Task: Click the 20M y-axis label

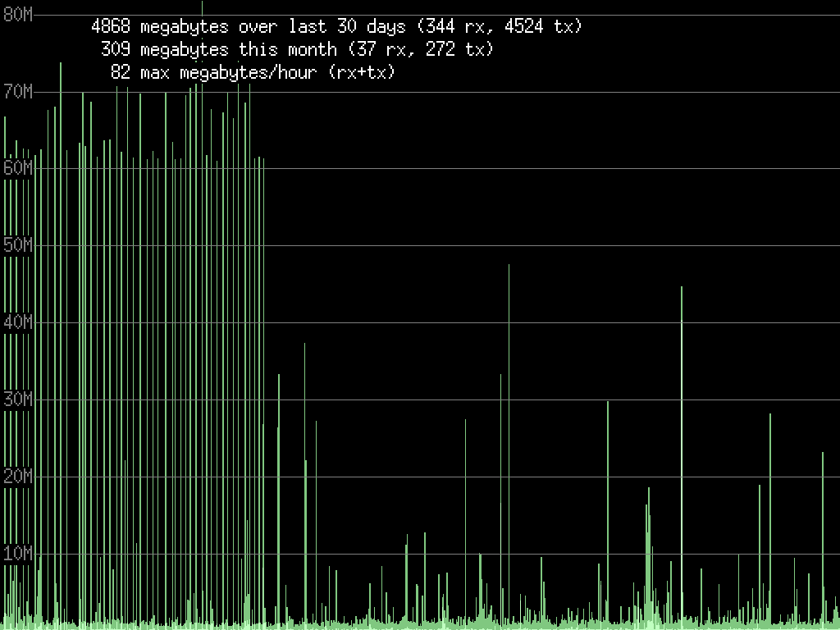Action: [x=18, y=477]
